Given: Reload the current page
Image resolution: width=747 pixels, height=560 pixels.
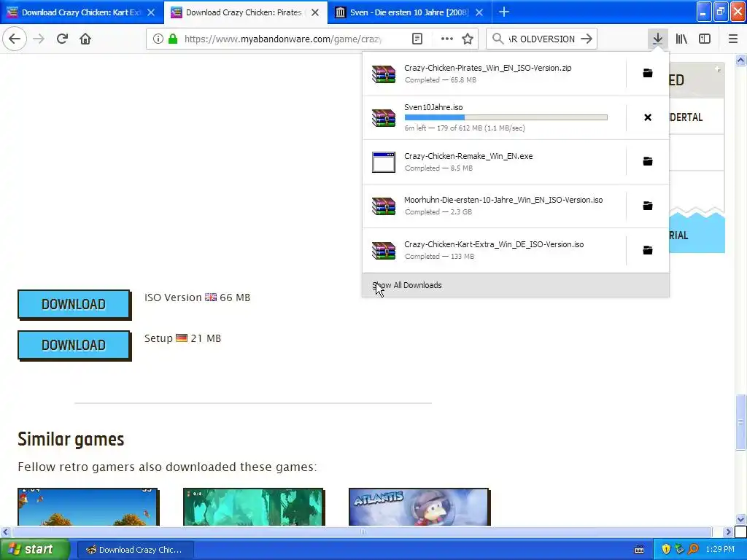Looking at the screenshot, I should (62, 39).
